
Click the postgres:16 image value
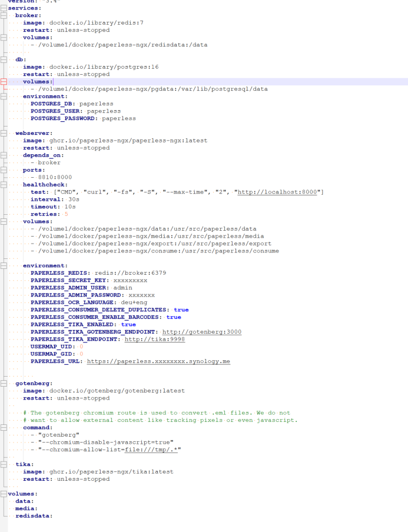point(104,67)
